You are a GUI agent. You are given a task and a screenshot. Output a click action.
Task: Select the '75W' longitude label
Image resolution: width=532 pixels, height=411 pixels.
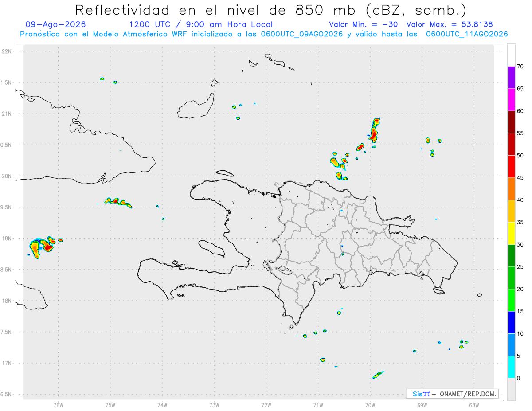pos(110,405)
